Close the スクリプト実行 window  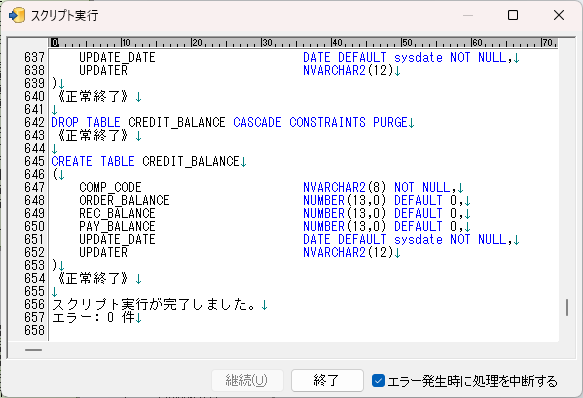pyautogui.click(x=559, y=15)
